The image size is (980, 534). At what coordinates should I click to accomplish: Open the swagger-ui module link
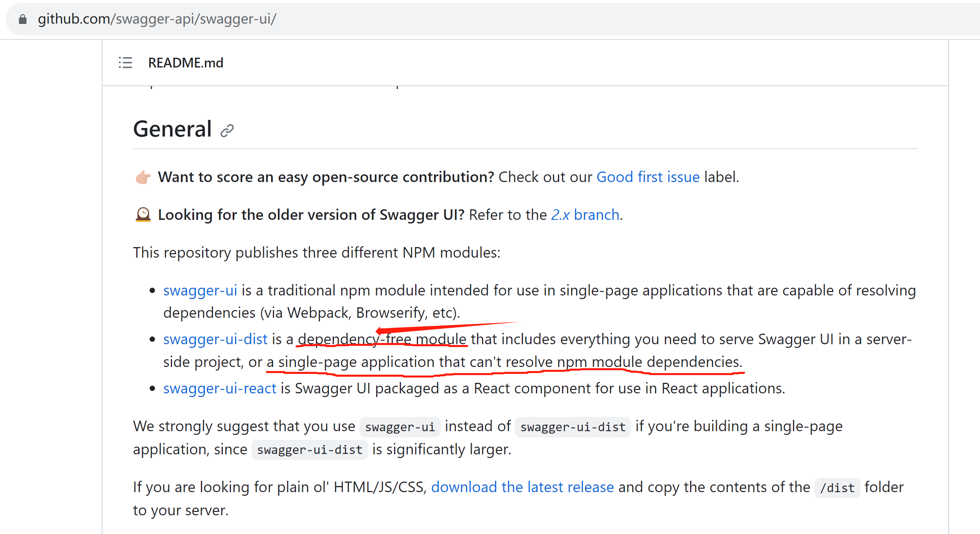click(200, 290)
